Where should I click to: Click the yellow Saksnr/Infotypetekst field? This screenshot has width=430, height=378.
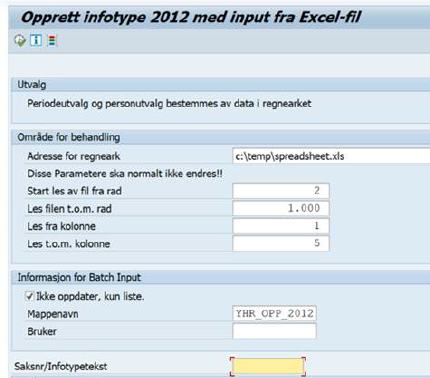pyautogui.click(x=268, y=366)
